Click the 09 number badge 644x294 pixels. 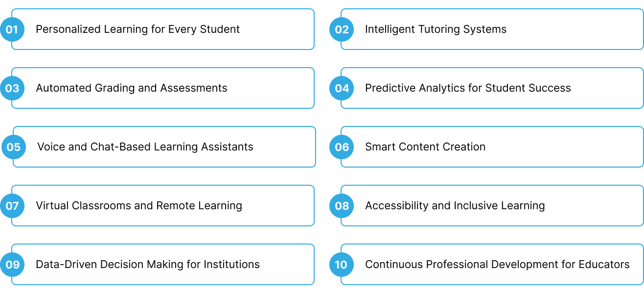click(12, 265)
